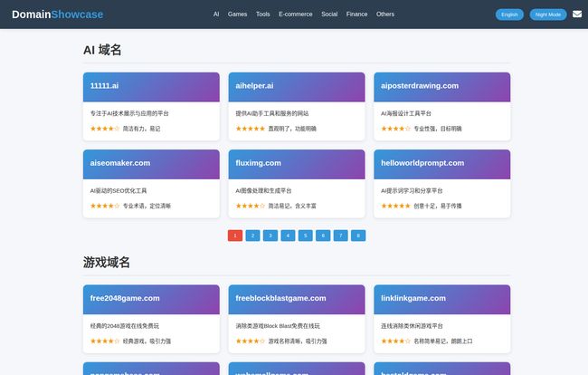Click description '专注于AI技术展示与应用的平台'
This screenshot has height=375, width=588.
(129, 113)
